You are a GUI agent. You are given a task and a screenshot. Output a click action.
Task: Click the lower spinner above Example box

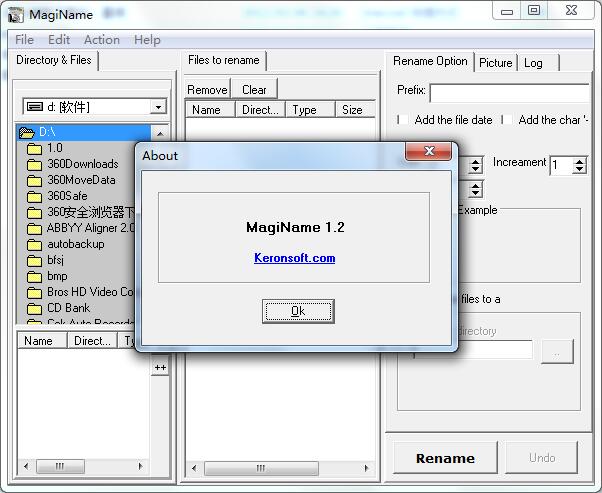(475, 189)
